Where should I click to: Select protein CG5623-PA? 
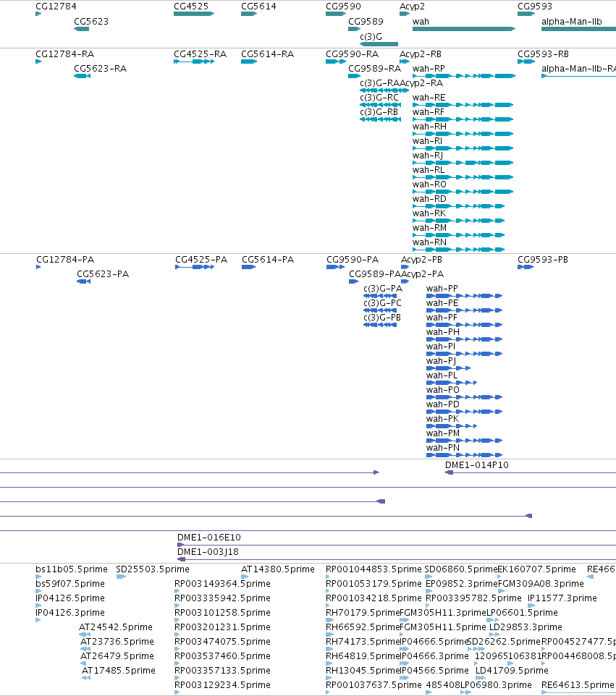103,274
